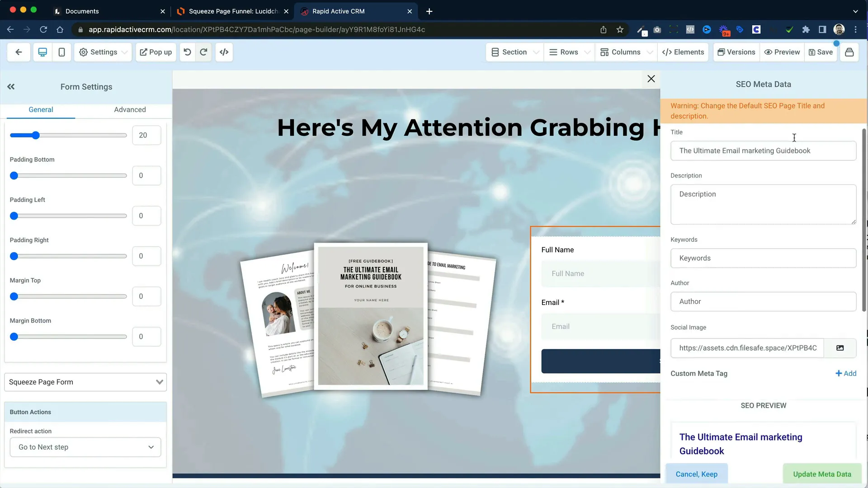Click the browser share icon in address bar
The image size is (868, 488).
tap(603, 29)
